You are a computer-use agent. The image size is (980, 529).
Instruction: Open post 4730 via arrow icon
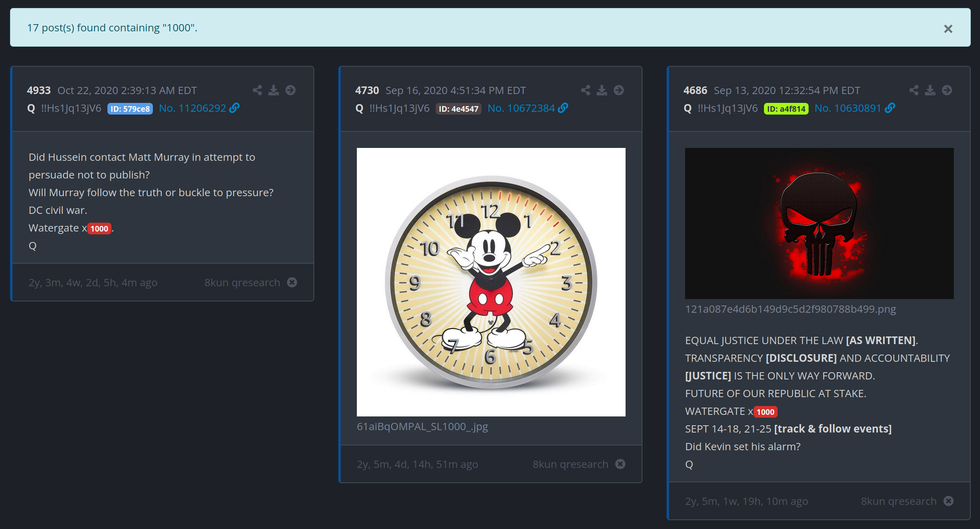point(619,90)
